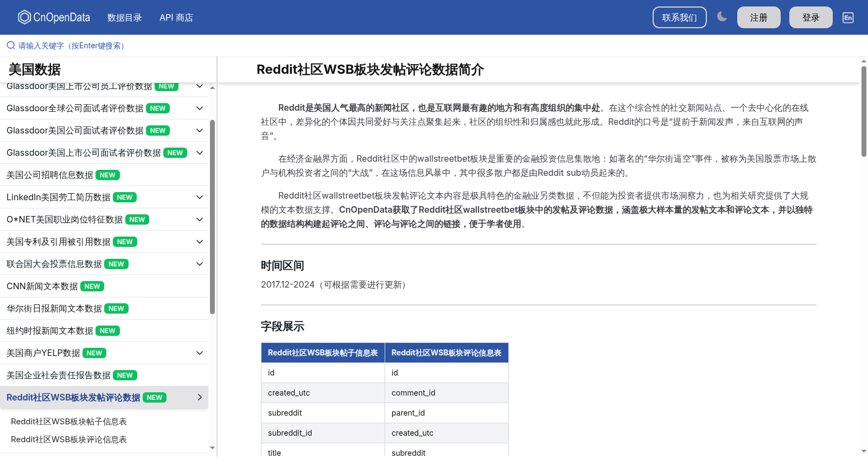Click the 字段展示 heading
Viewport: 868px width, 465px height.
coord(283,326)
